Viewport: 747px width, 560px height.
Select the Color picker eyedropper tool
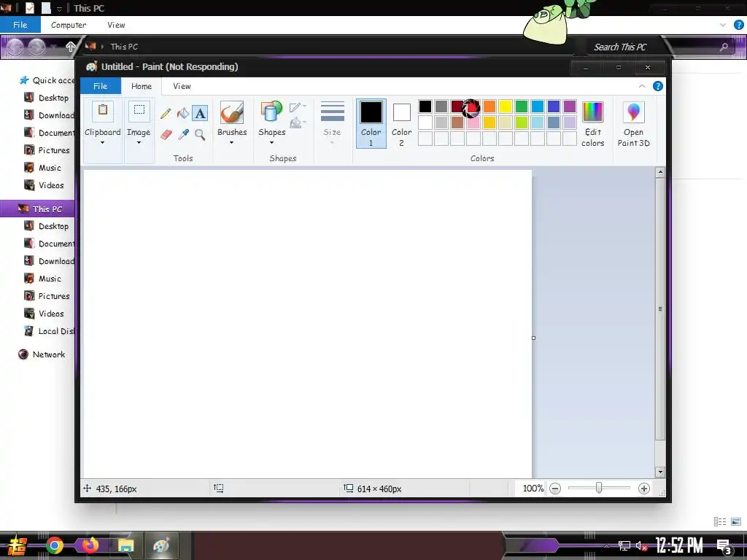click(x=183, y=135)
